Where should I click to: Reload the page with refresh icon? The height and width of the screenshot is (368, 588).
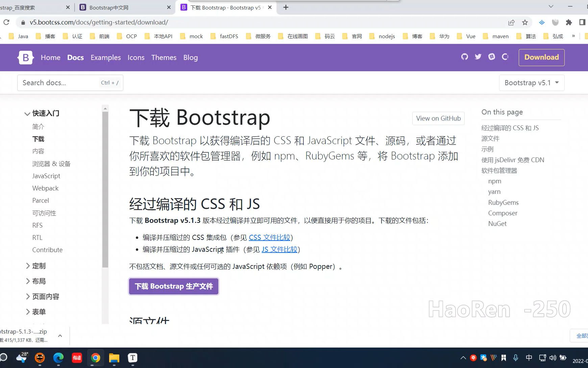click(x=6, y=22)
